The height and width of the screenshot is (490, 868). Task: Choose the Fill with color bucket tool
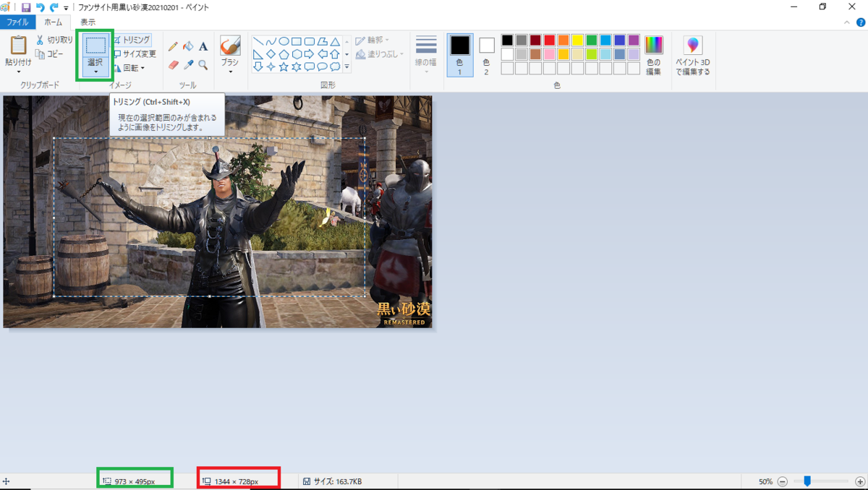point(188,46)
